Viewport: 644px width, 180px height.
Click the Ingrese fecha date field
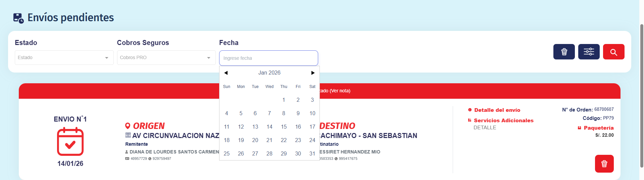[268, 58]
